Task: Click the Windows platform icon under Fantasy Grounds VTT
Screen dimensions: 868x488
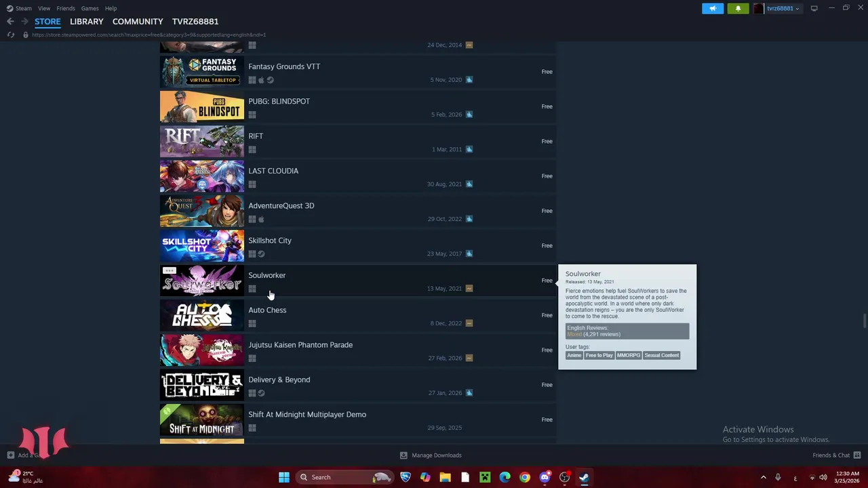Action: pos(252,80)
